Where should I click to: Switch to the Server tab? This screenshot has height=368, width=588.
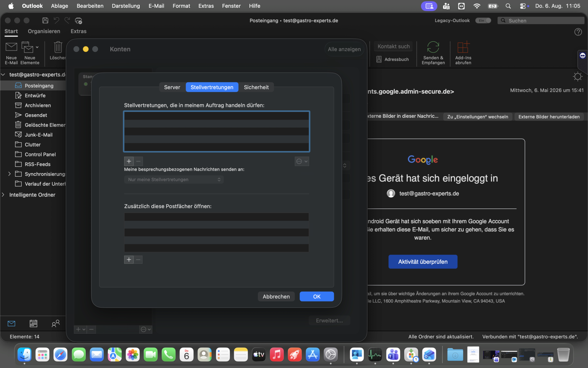tap(172, 87)
